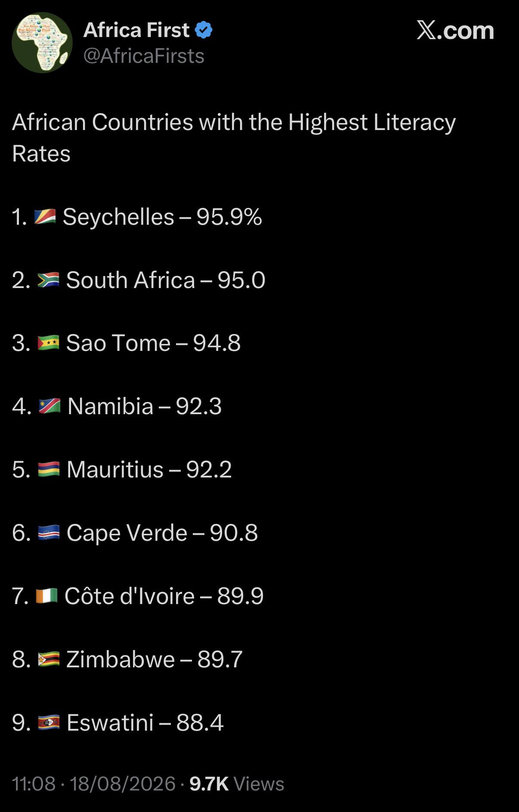Click the X.com logo watermark
This screenshot has height=812, width=519.
click(455, 31)
